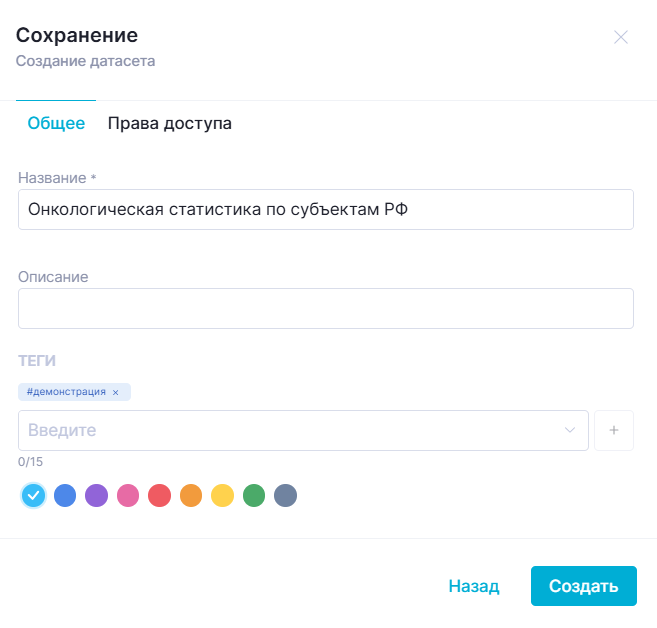Choose the blue color swatch
This screenshot has height=628, width=657.
click(x=65, y=495)
